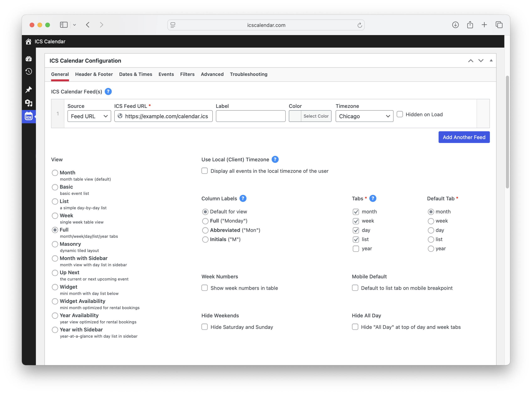Open the Source Feed URL dropdown
This screenshot has width=532, height=394.
coord(89,116)
